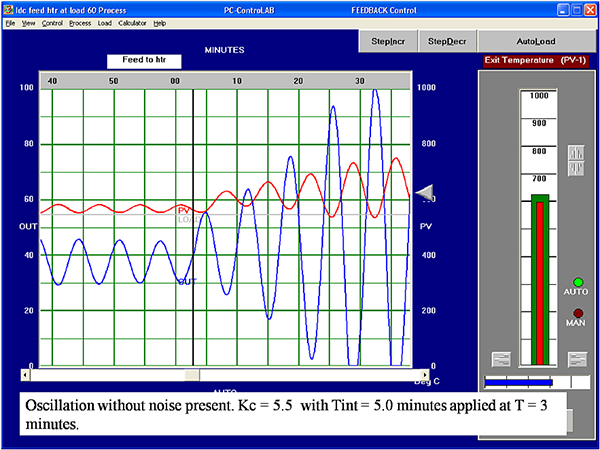The width and height of the screenshot is (600, 450).
Task: Click the blue controller output bar
Action: (518, 382)
